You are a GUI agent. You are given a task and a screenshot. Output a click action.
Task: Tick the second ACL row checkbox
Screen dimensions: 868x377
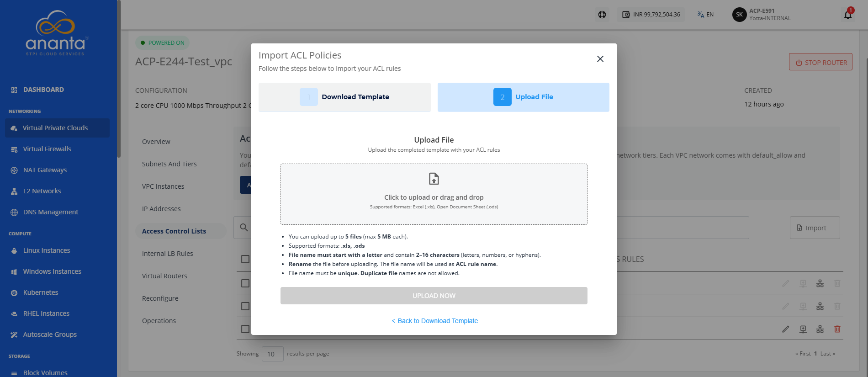point(245,306)
